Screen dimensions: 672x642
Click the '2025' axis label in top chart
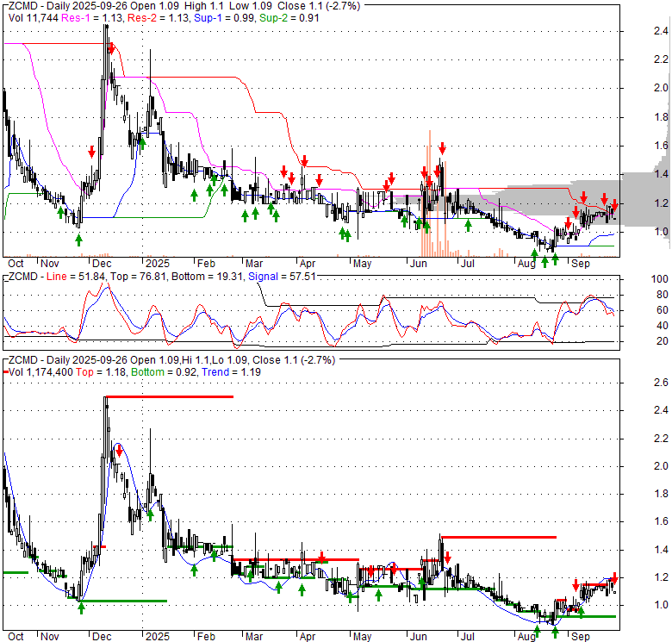(158, 264)
